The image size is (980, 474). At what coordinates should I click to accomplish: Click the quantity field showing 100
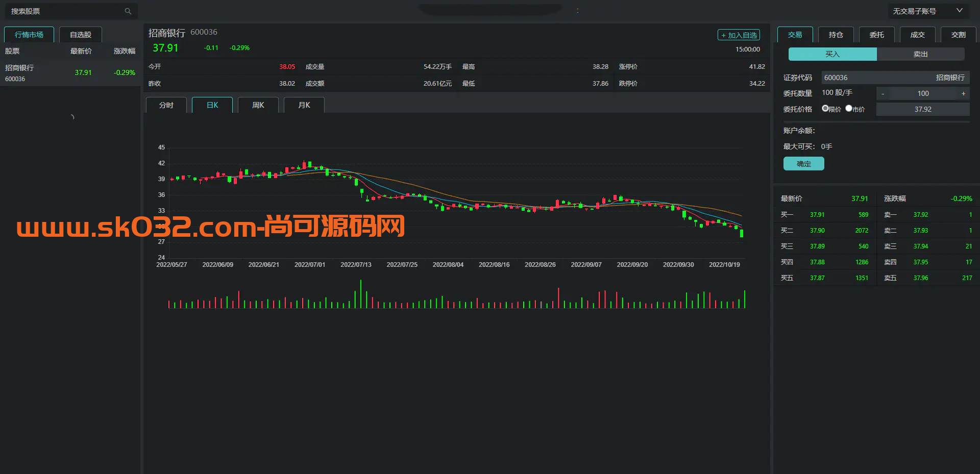(923, 93)
